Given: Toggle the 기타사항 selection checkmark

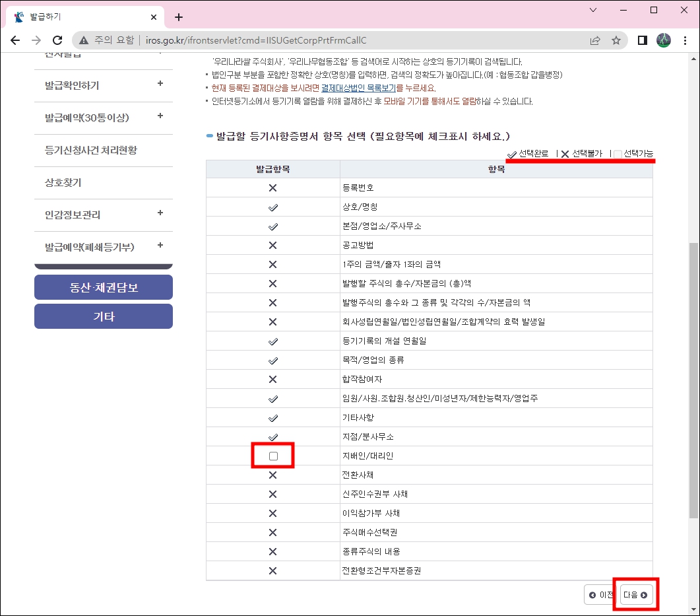Looking at the screenshot, I should [272, 417].
